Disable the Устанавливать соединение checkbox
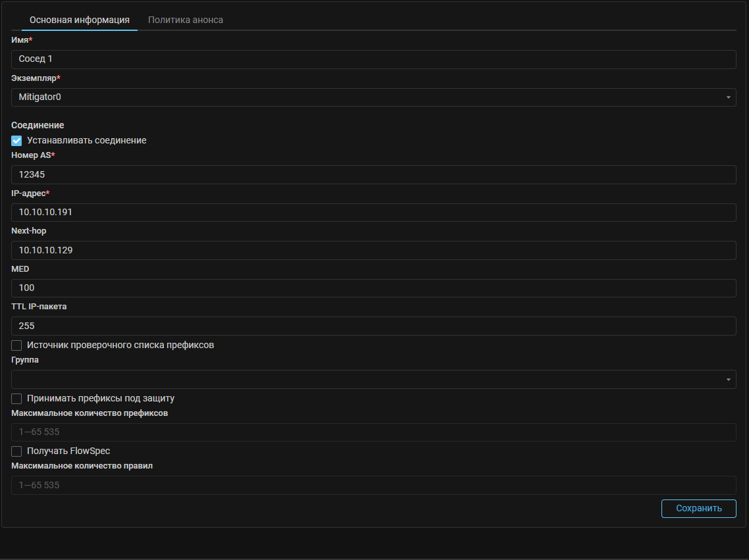 point(17,140)
